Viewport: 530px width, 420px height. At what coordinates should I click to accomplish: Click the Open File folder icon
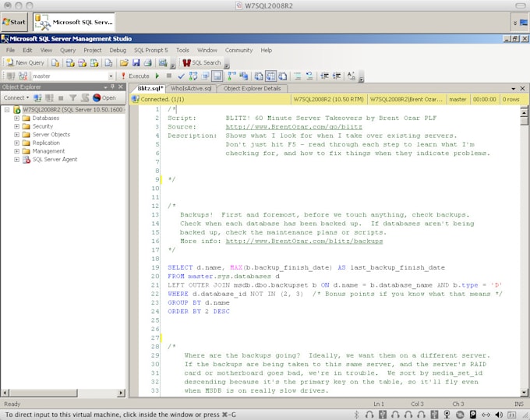(x=124, y=62)
